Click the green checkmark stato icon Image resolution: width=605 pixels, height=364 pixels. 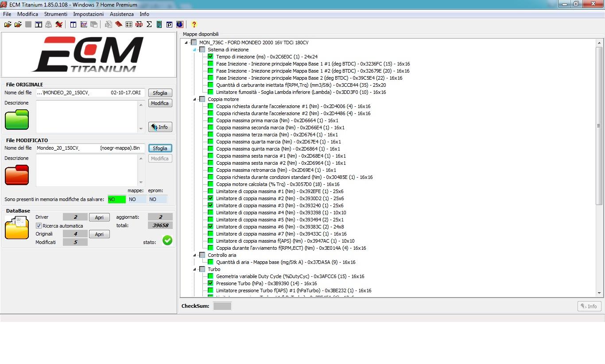[167, 240]
